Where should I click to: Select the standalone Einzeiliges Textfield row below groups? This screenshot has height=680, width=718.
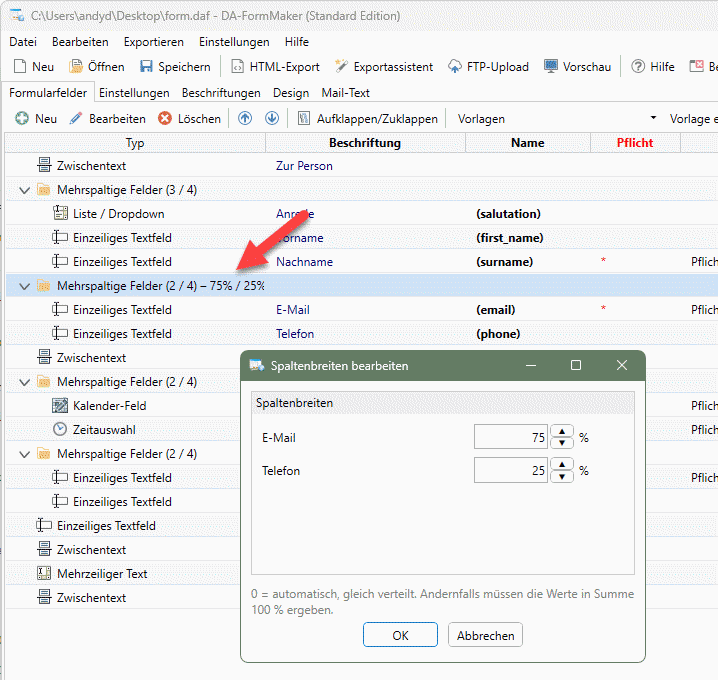click(x=123, y=525)
